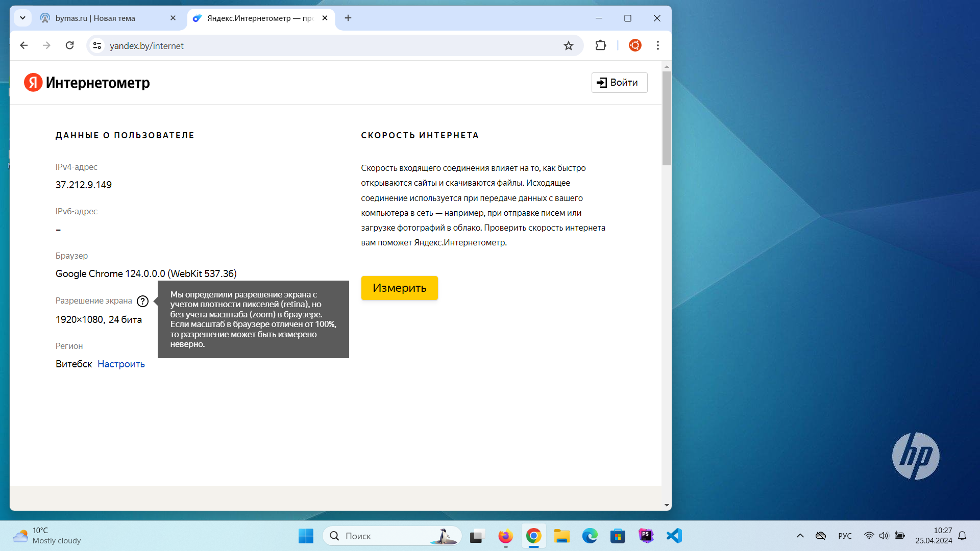Open the Chrome extensions puzzle icon
Viewport: 980px width, 551px height.
coord(601,45)
